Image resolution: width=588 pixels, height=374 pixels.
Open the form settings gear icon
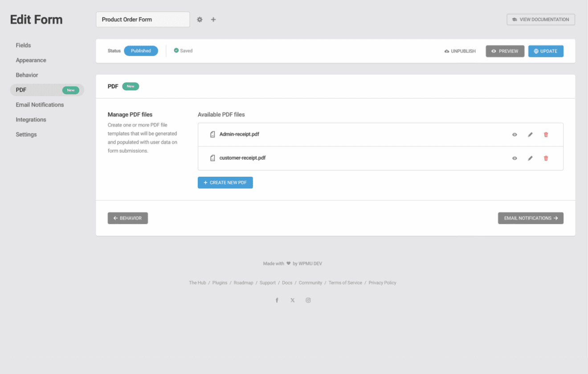(200, 19)
